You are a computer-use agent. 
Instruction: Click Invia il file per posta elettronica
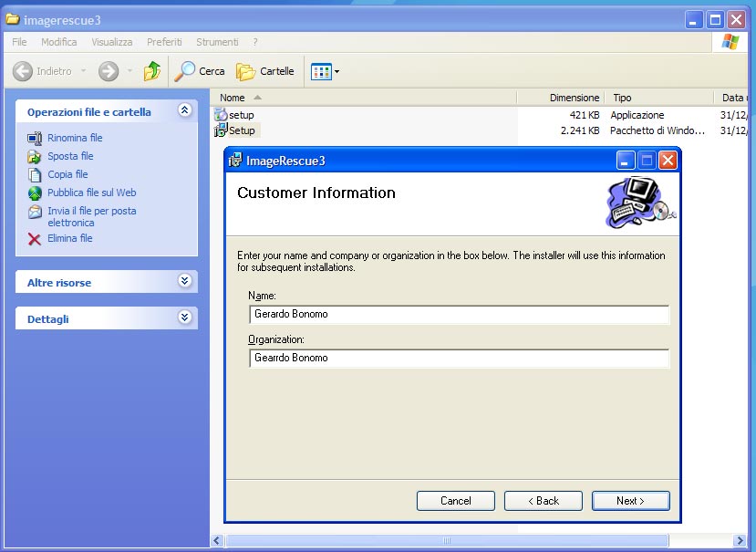pyautogui.click(x=91, y=216)
